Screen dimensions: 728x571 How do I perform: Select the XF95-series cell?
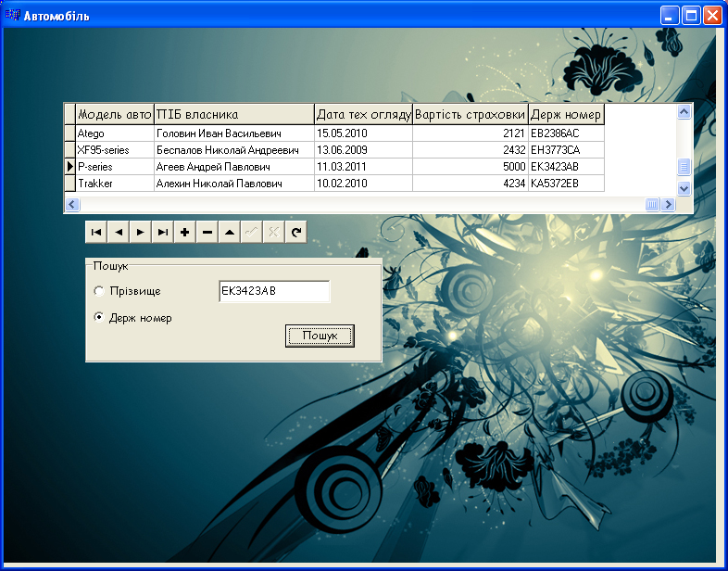coord(115,150)
